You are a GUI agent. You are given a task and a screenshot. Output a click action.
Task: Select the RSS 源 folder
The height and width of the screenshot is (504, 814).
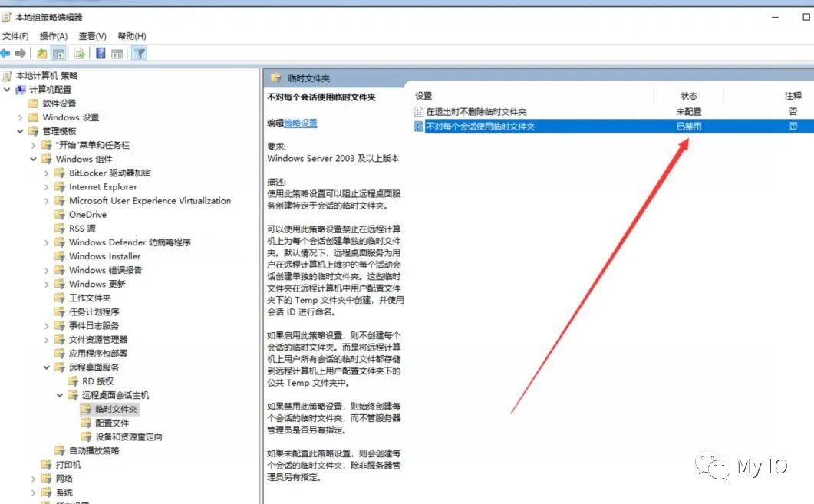(x=82, y=229)
